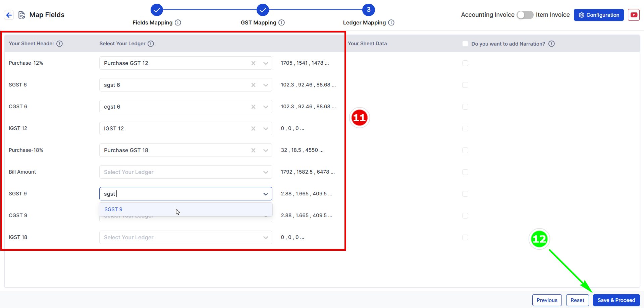Open the Configuration button
The height and width of the screenshot is (308, 644).
[599, 15]
